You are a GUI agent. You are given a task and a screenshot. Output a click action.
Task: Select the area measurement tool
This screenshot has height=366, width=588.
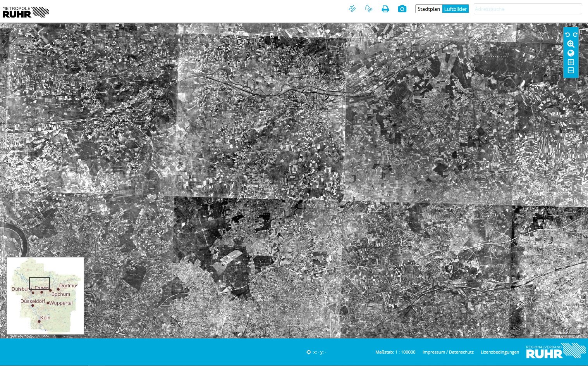(x=369, y=9)
